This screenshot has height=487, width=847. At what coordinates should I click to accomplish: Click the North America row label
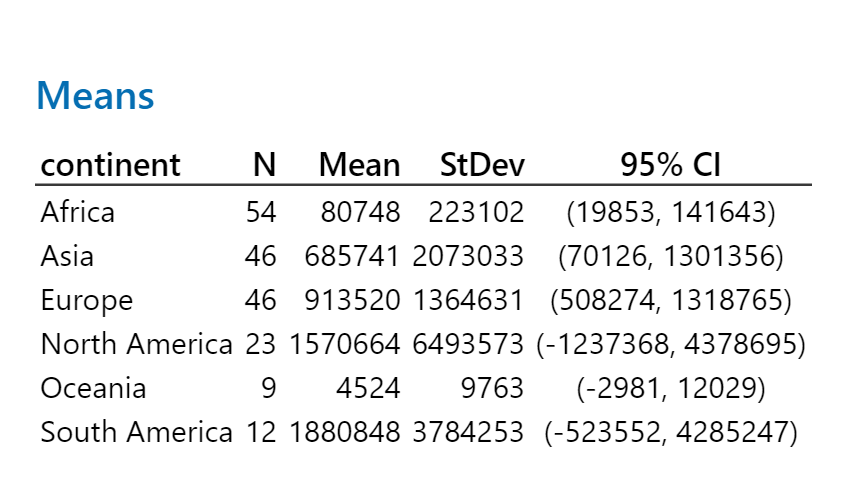(x=136, y=344)
